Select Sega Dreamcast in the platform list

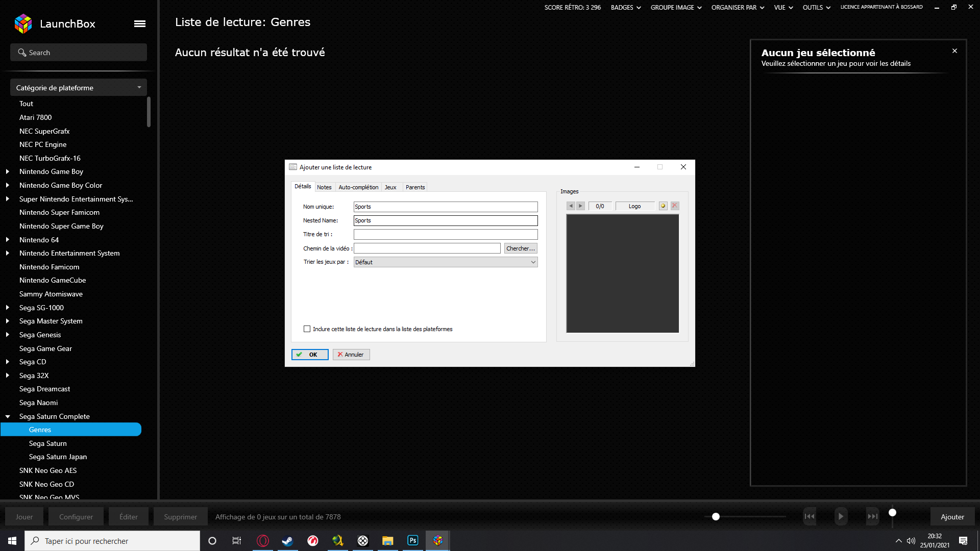pos(44,389)
